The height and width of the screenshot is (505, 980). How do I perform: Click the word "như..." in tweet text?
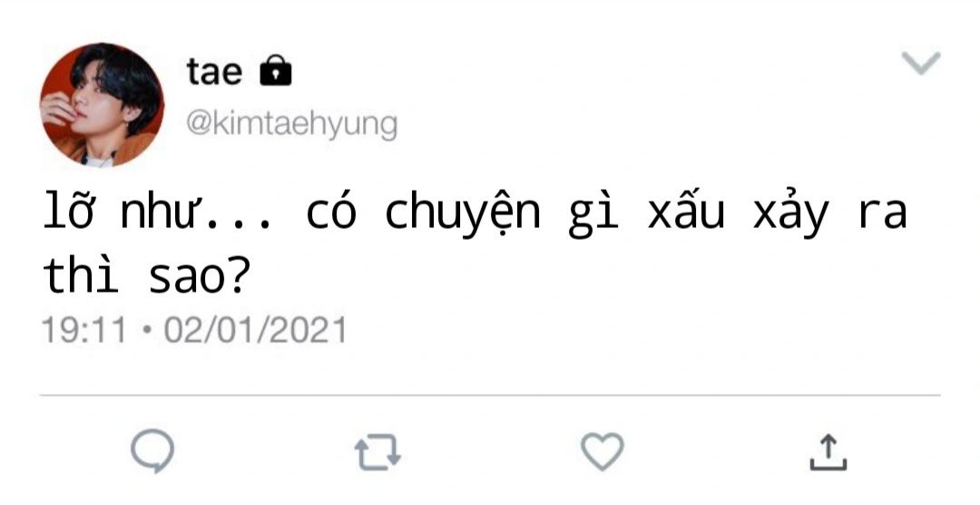[196, 212]
